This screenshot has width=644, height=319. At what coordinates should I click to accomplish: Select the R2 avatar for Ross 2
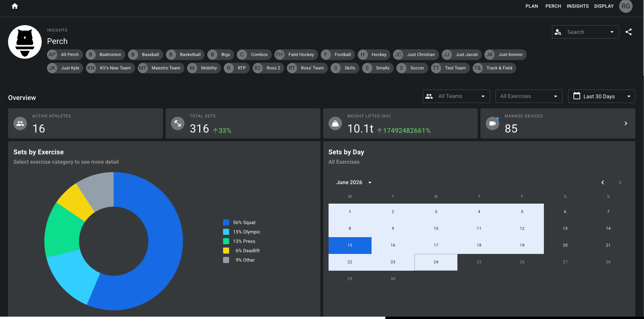[258, 68]
